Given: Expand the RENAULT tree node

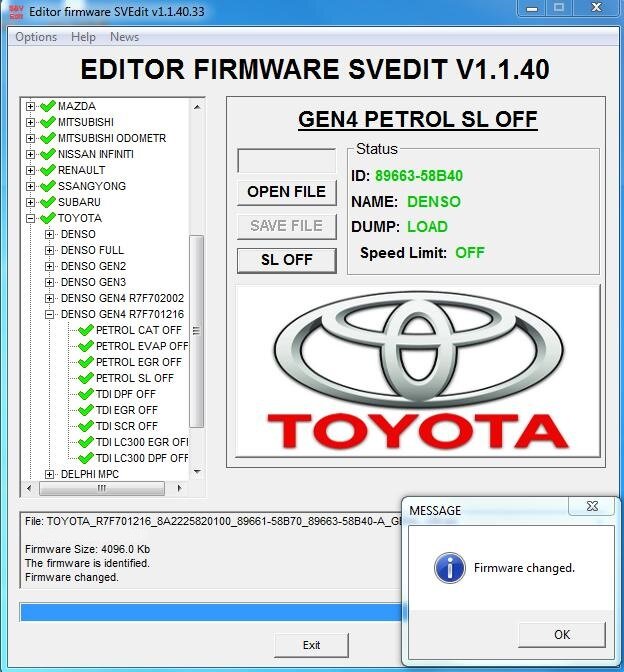Looking at the screenshot, I should 30,170.
